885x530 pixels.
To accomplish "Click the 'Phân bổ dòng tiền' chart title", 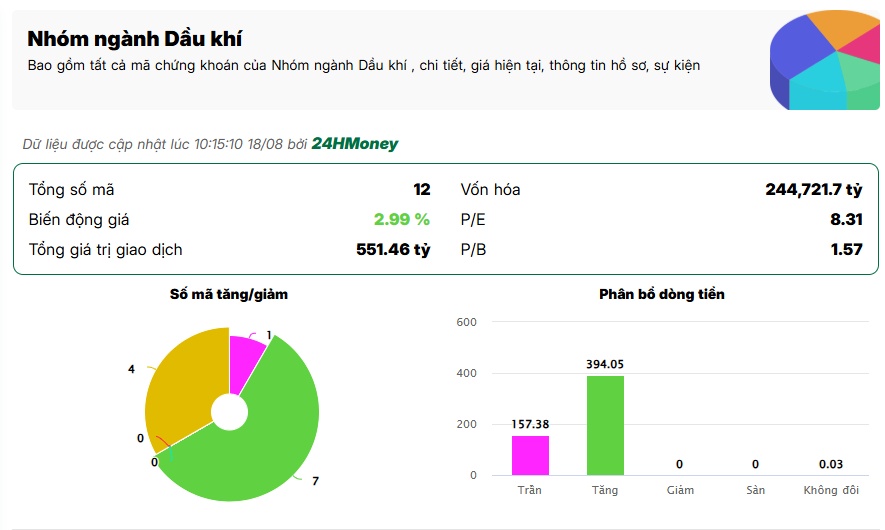I will click(x=661, y=294).
